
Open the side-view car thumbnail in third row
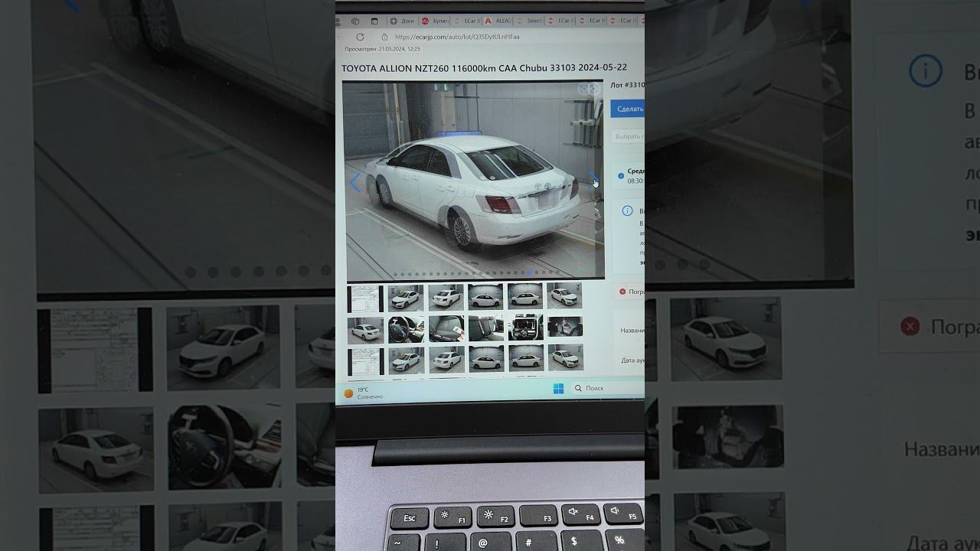click(x=526, y=357)
